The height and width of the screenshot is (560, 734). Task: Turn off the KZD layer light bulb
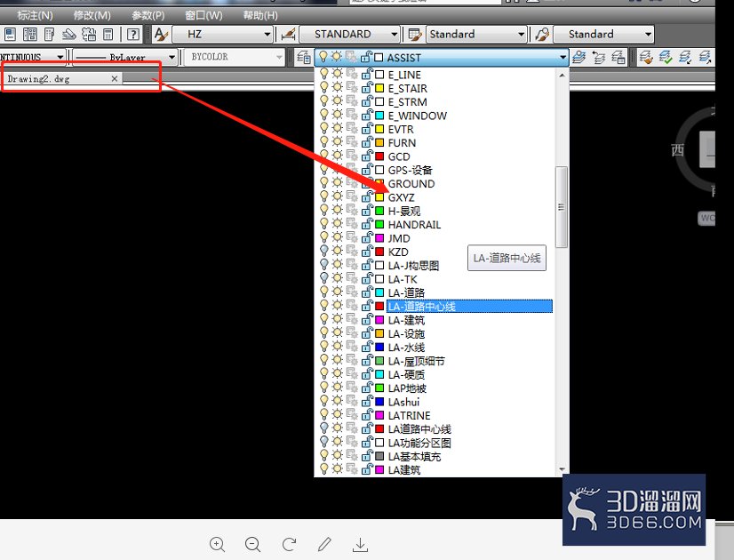pos(323,252)
